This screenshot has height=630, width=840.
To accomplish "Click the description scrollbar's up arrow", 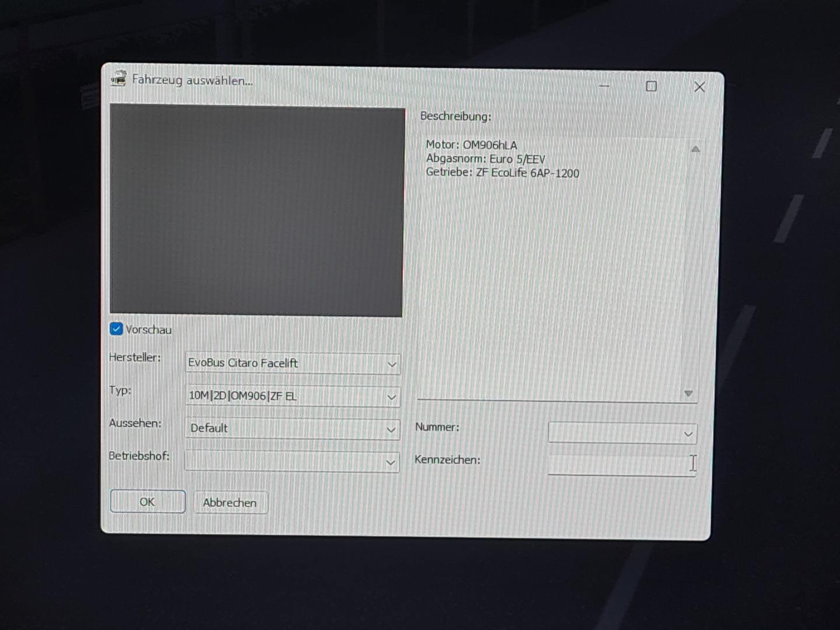I will click(x=695, y=149).
